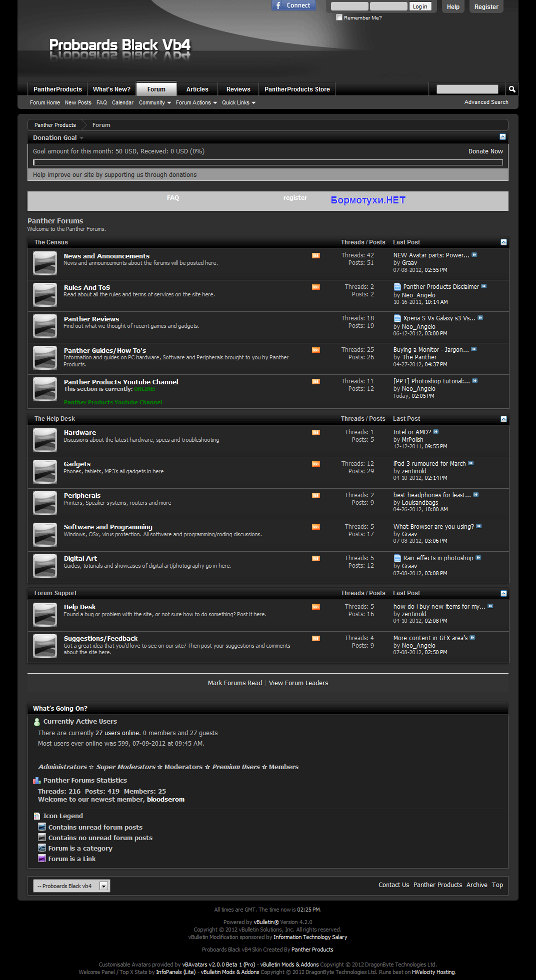Screen dimensions: 536x980
Task: Click the Hardware forum status icon
Action: click(45, 440)
